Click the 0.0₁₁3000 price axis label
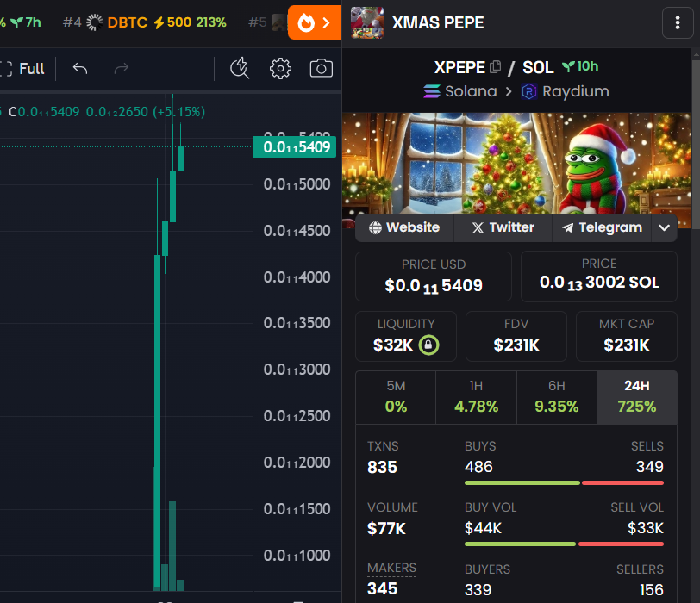This screenshot has width=700, height=603. [297, 370]
